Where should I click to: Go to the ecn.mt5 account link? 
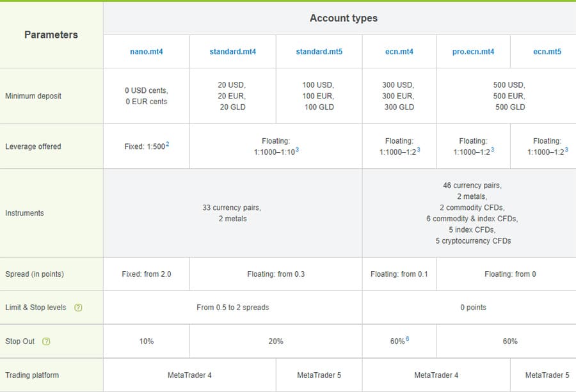(547, 51)
